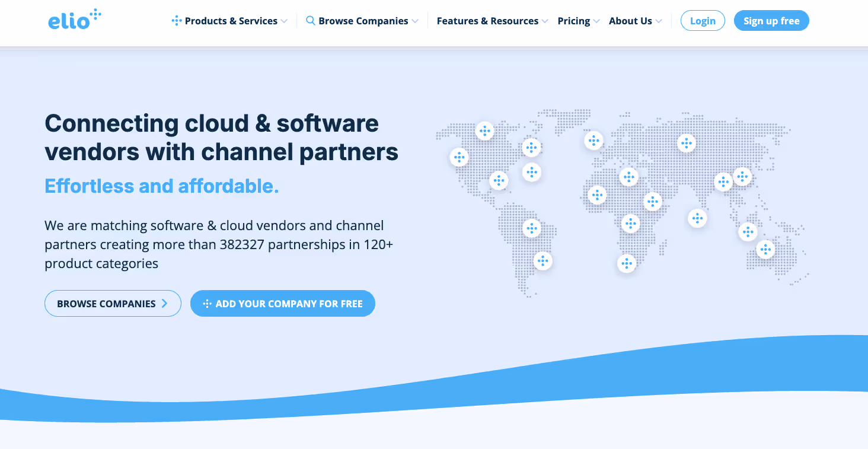The width and height of the screenshot is (868, 449).
Task: Click the elio logo
Action: point(75,20)
